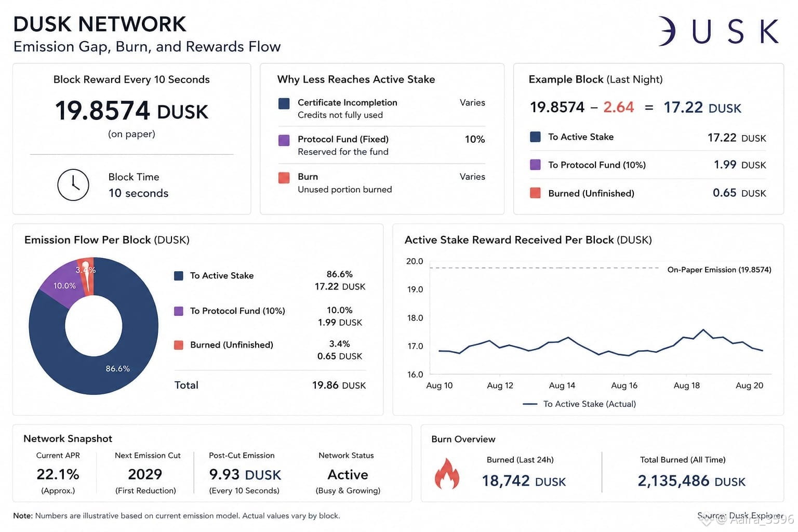Select the blue swatch beside Certificate Incompletion
Image resolution: width=798 pixels, height=532 pixels.
pyautogui.click(x=284, y=103)
